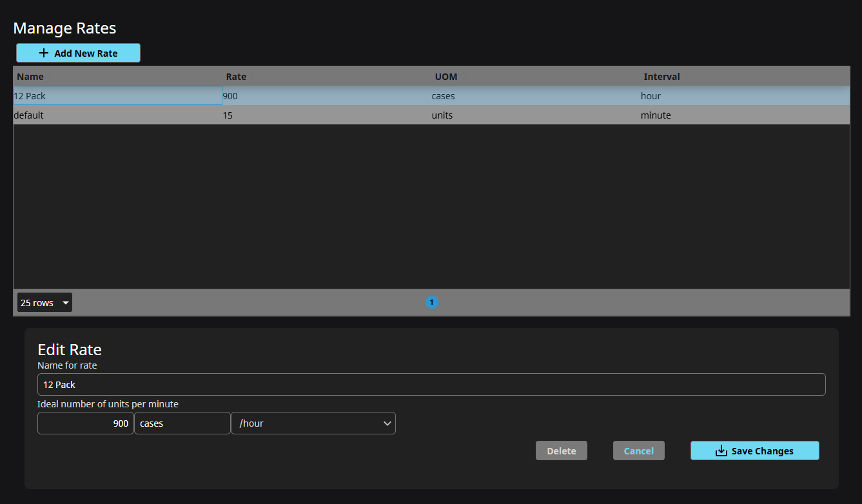Click the download icon on Save Changes
862x504 pixels.
(721, 451)
